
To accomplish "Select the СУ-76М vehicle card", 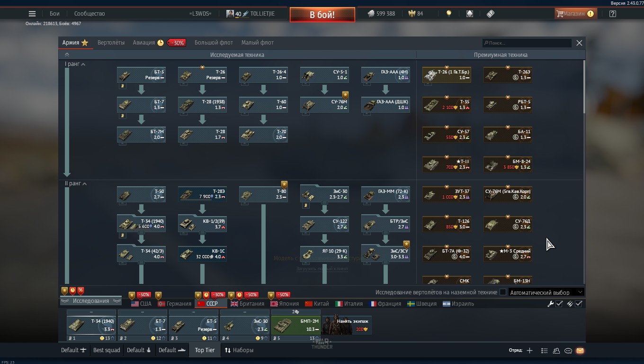I will click(x=324, y=105).
